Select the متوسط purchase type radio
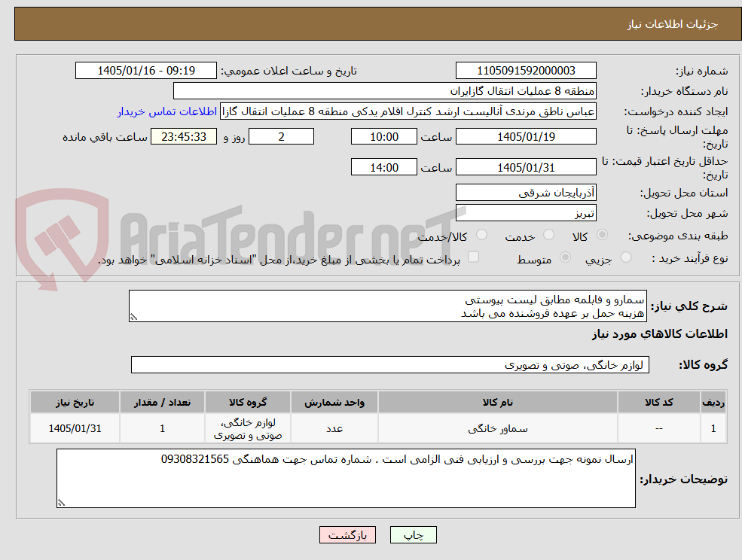 [565, 257]
